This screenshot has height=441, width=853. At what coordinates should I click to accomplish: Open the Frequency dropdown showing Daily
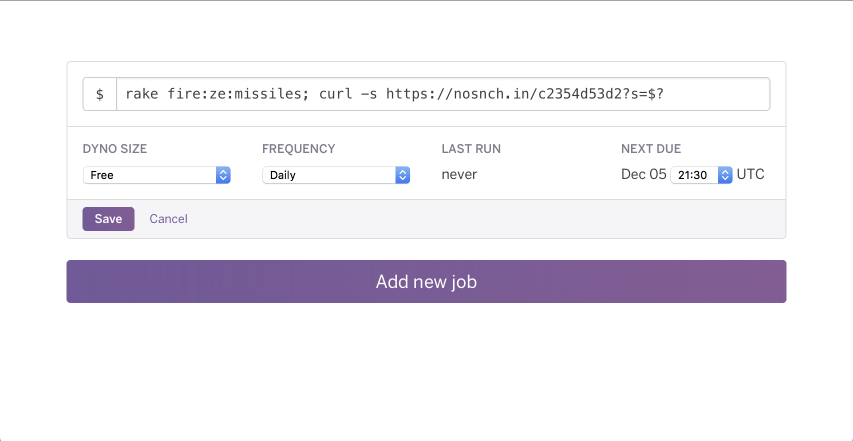click(336, 175)
